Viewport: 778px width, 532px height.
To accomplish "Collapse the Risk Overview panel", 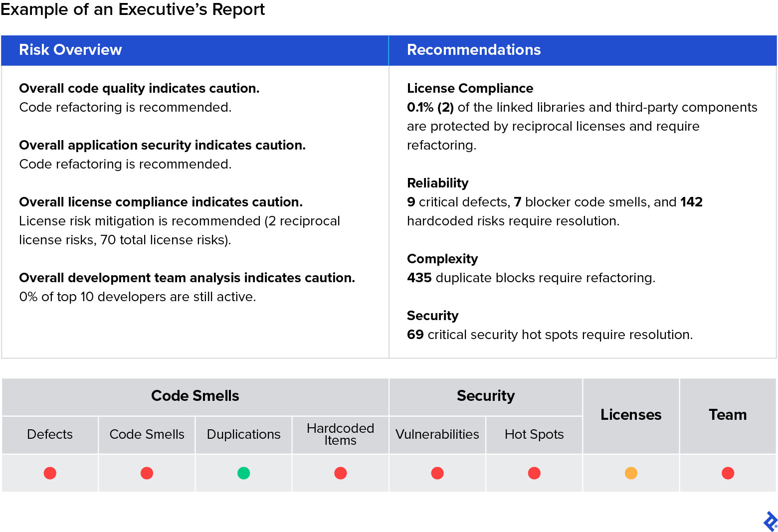I will pyautogui.click(x=70, y=50).
